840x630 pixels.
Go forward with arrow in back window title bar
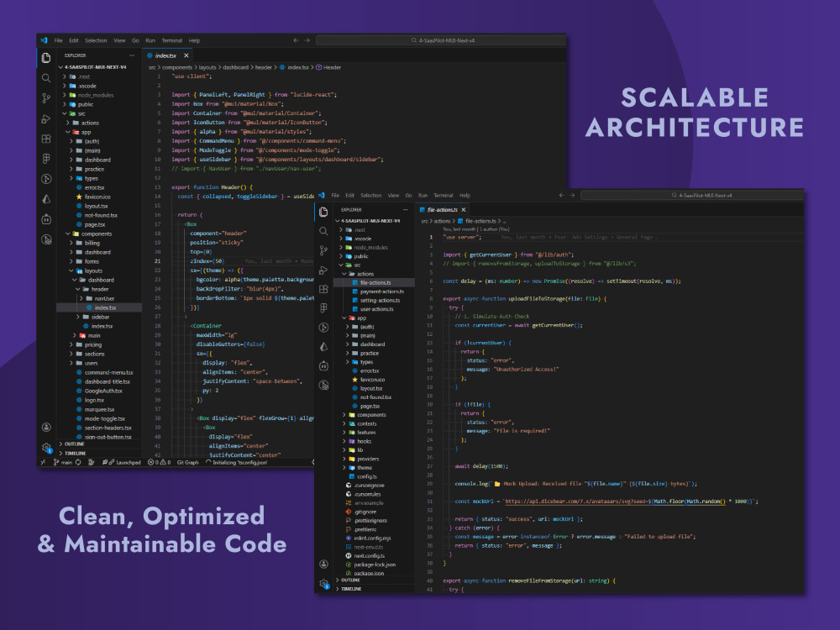[x=307, y=40]
